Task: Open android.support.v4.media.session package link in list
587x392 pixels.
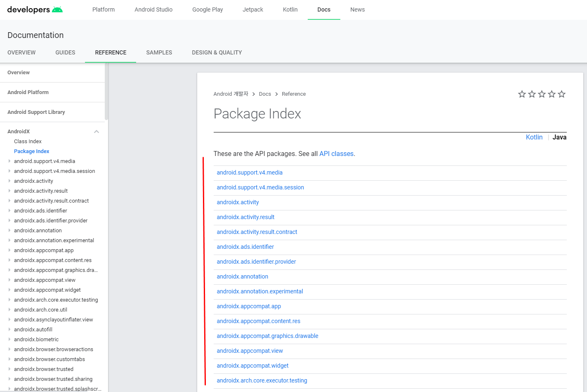Action: click(x=260, y=187)
